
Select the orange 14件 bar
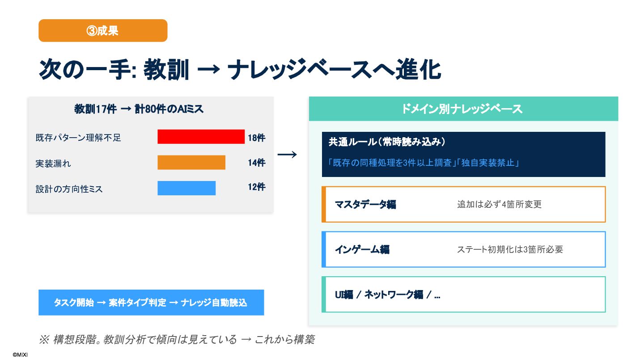[x=191, y=163]
